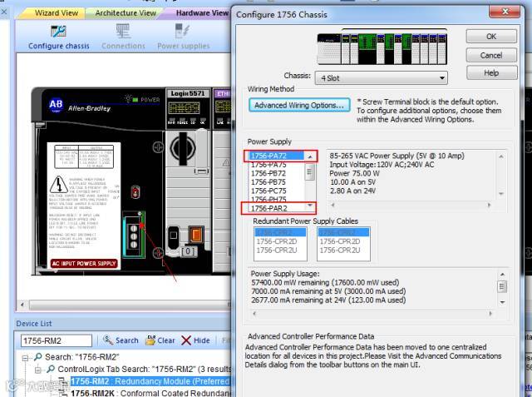Select 1756-PB72 power supply

[277, 174]
